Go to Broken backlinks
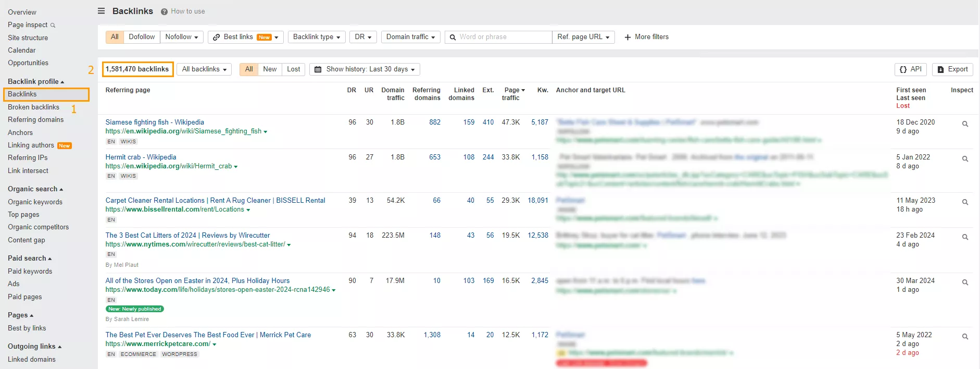Screen dimensions: 980x369 33,107
